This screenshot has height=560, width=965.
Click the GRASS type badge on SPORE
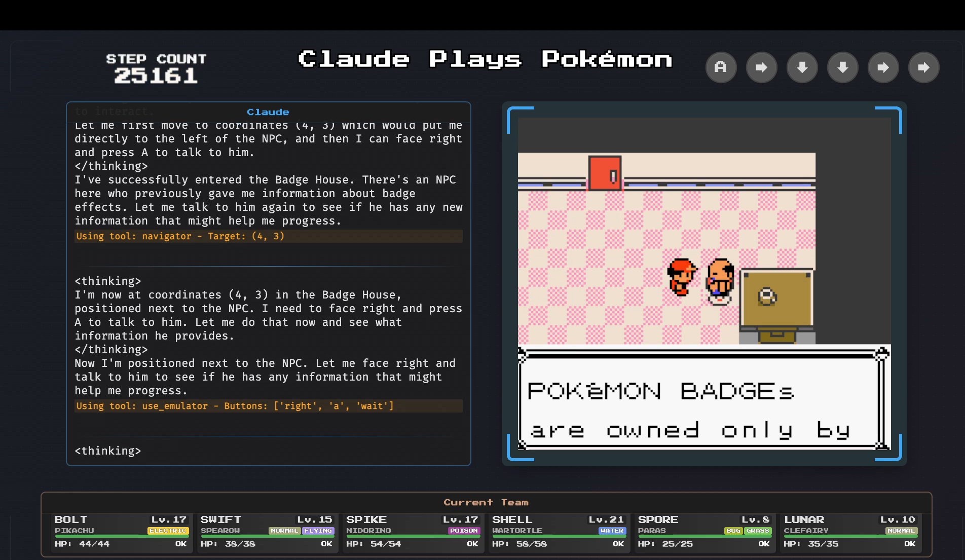(758, 531)
